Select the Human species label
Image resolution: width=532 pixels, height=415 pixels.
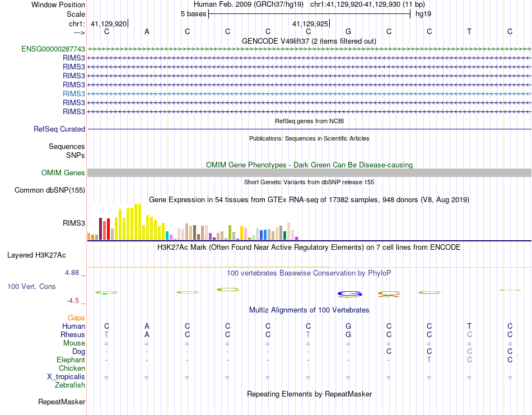(x=73, y=327)
